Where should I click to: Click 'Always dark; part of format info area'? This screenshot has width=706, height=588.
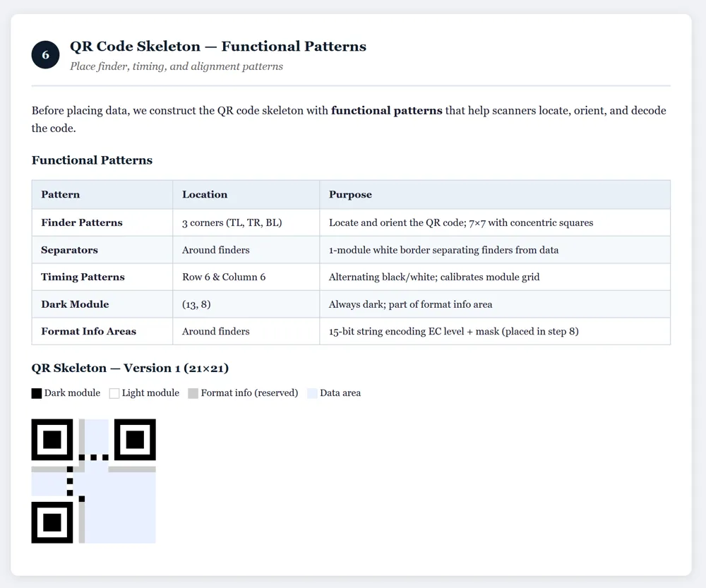coord(495,304)
